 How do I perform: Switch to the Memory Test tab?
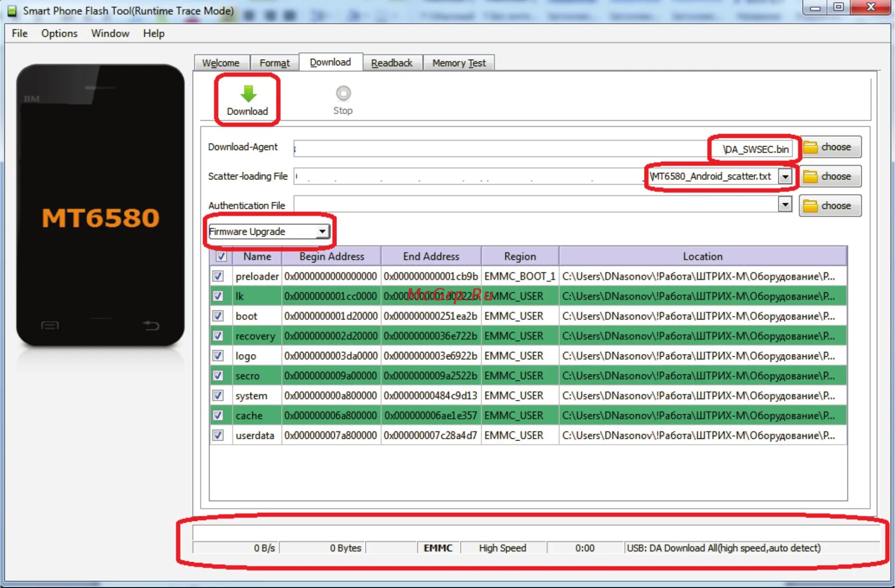click(x=458, y=63)
